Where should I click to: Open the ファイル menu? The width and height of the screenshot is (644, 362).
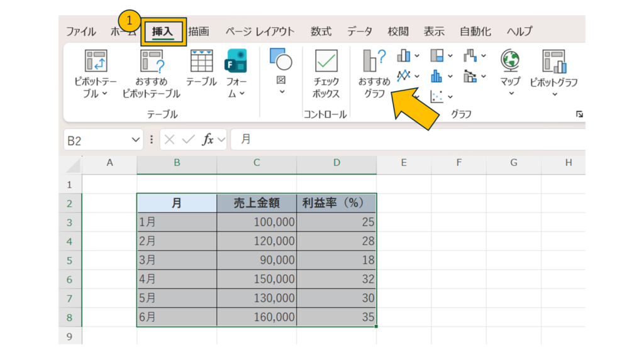click(x=80, y=31)
